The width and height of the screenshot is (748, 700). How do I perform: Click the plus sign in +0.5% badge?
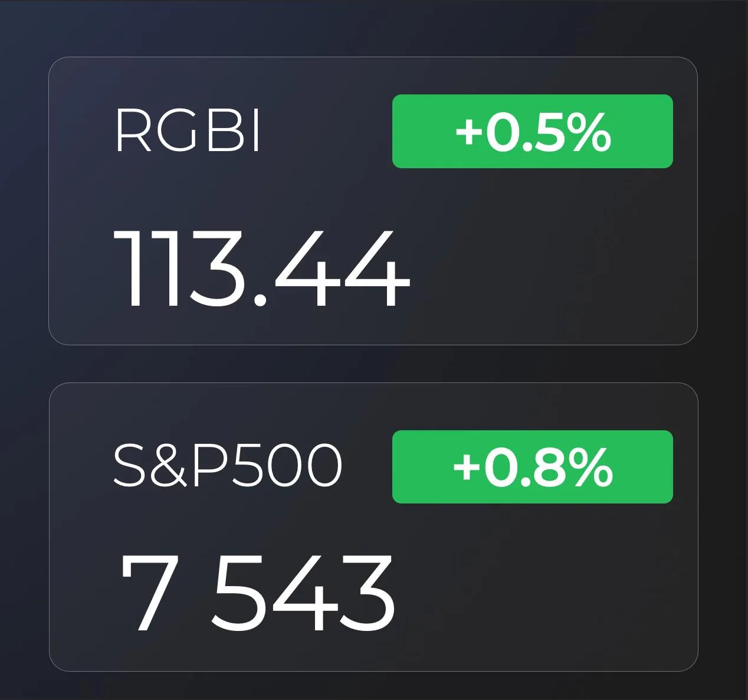[469, 132]
